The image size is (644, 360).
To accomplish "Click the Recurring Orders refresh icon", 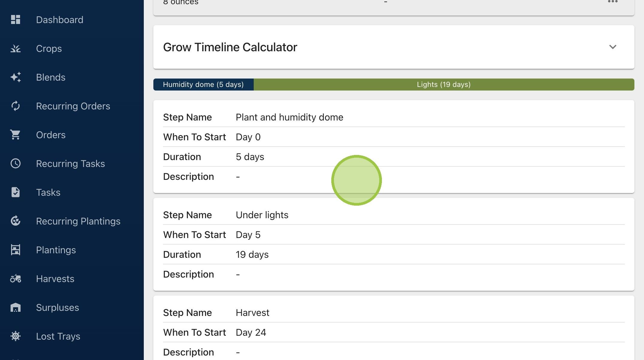I will 16,106.
